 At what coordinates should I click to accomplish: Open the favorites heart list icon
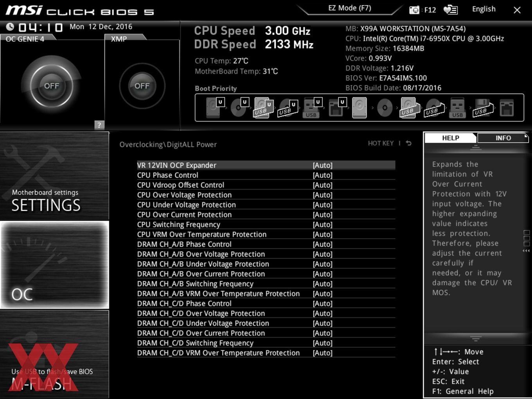(451, 10)
